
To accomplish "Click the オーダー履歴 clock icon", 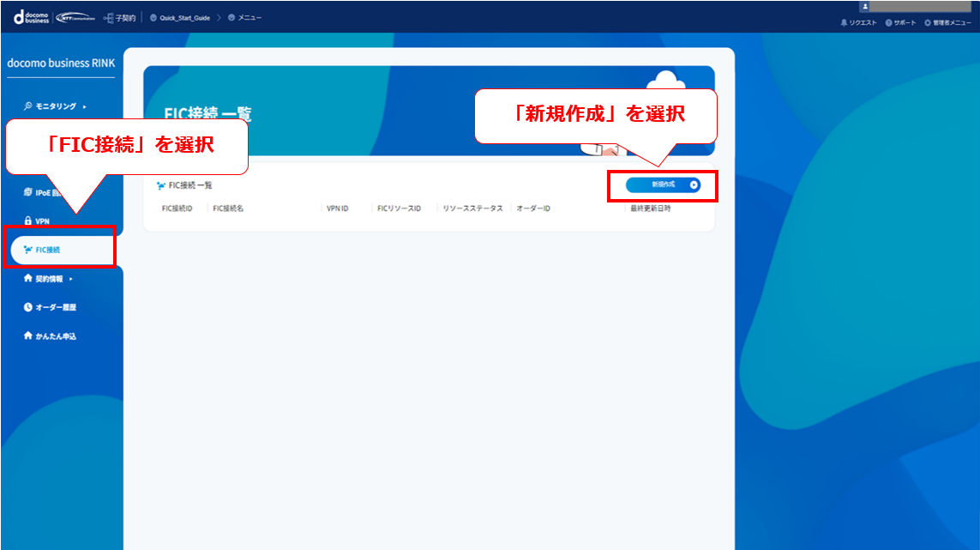I will (27, 307).
